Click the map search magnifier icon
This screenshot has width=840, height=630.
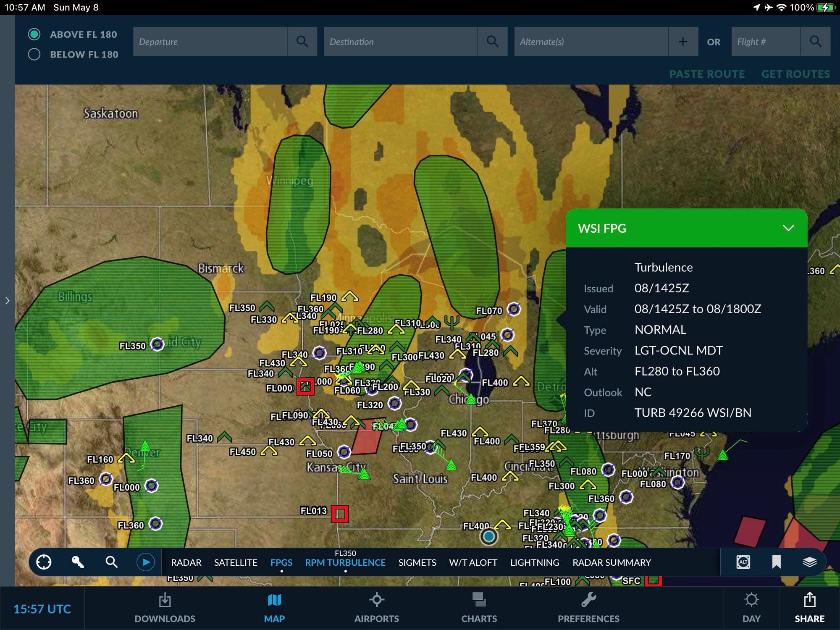[111, 562]
